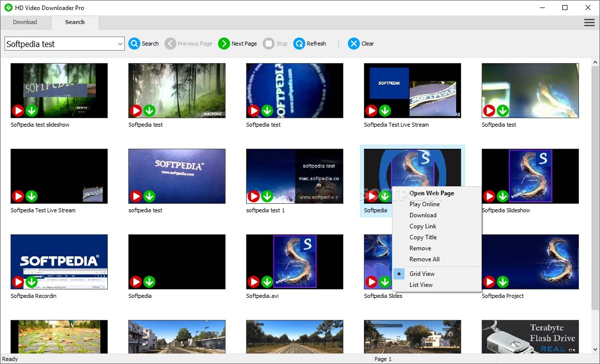Download 'softpedia test 1' green arrow

tap(267, 197)
